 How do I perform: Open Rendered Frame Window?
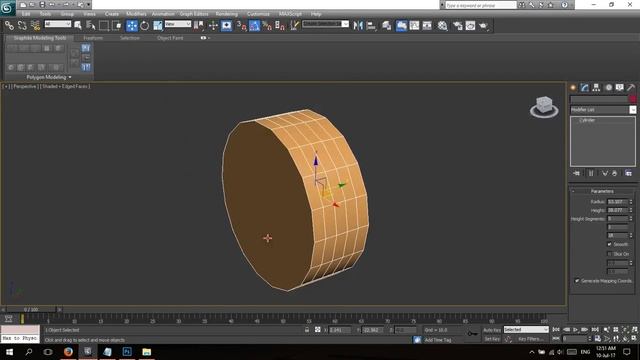click(470, 25)
